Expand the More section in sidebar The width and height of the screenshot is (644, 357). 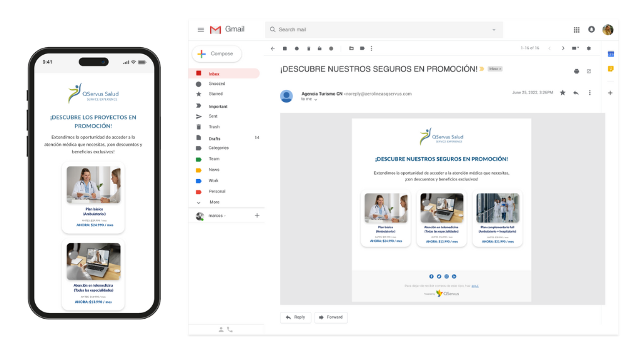(214, 202)
